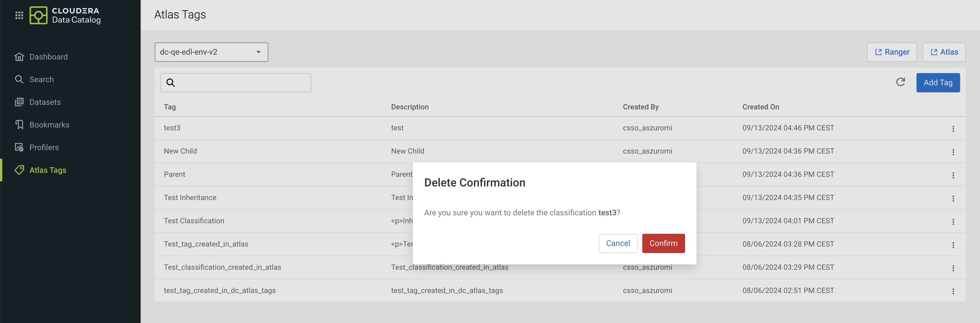980x323 pixels.
Task: Cancel the delete confirmation
Action: point(618,243)
